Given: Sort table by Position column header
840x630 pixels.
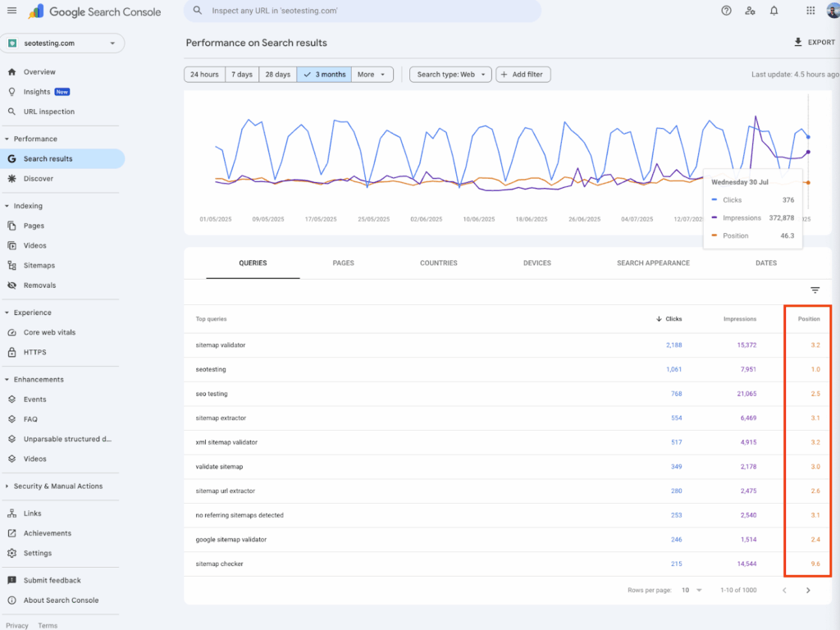Looking at the screenshot, I should pos(809,319).
